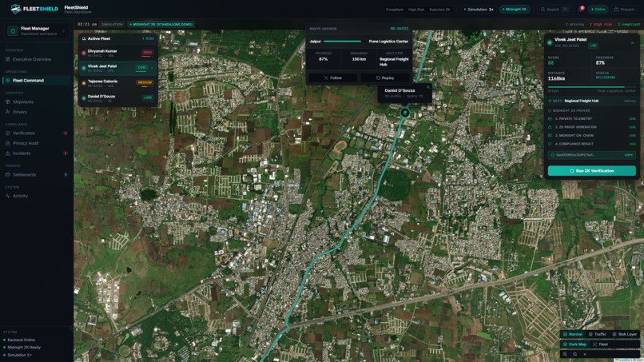Click the '1 high risk' status text
This screenshot has width=644, height=362.
[x=601, y=24]
